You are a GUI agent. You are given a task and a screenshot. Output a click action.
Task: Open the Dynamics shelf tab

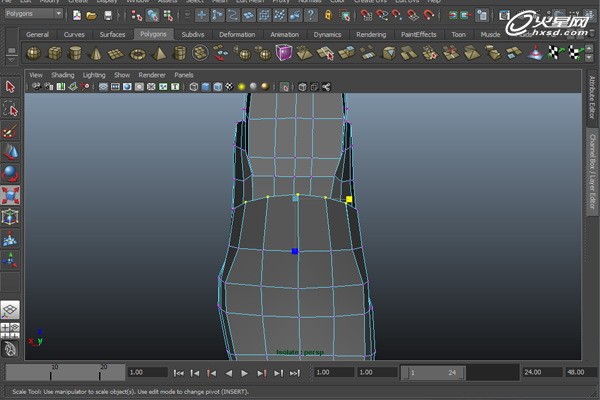point(327,34)
